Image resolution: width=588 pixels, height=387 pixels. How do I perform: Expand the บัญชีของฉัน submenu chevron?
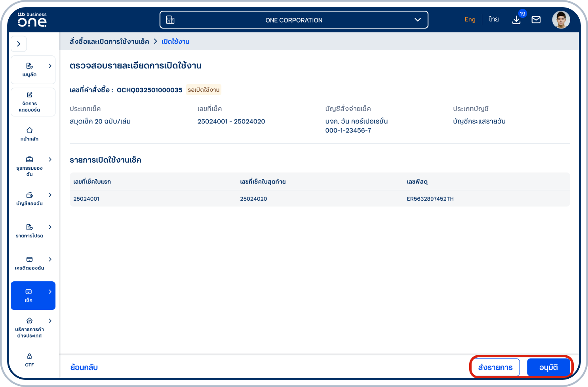point(50,195)
